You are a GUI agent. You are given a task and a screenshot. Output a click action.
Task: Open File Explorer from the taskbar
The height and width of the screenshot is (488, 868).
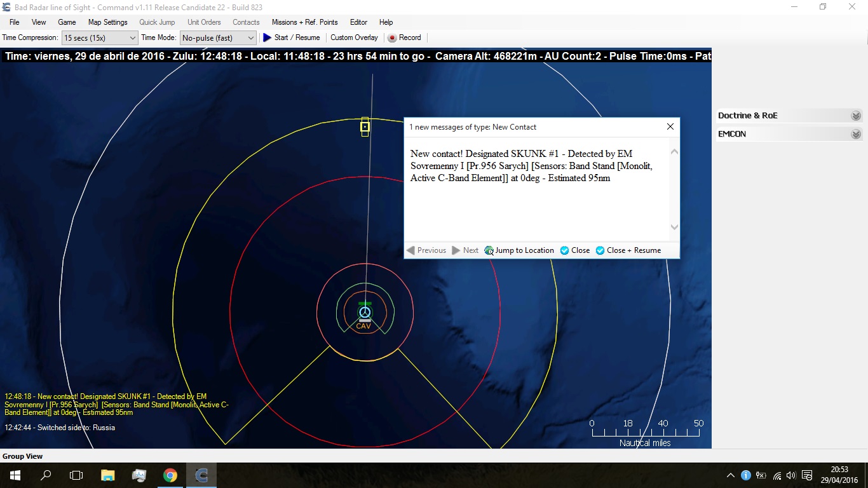pyautogui.click(x=107, y=475)
